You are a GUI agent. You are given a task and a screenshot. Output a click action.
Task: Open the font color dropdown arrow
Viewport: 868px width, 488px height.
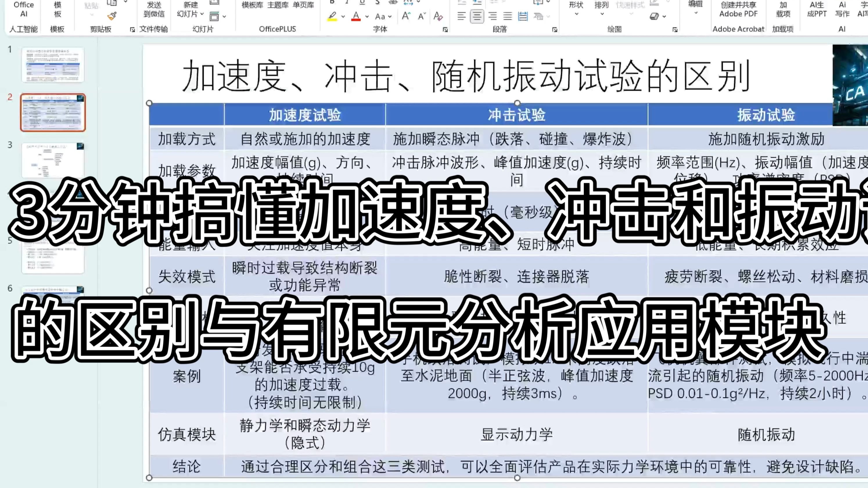coord(367,16)
